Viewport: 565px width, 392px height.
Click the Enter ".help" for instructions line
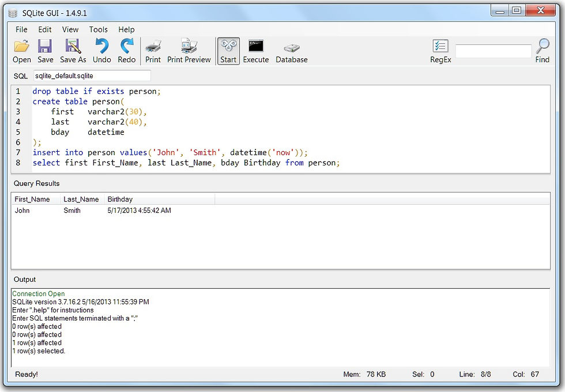53,310
